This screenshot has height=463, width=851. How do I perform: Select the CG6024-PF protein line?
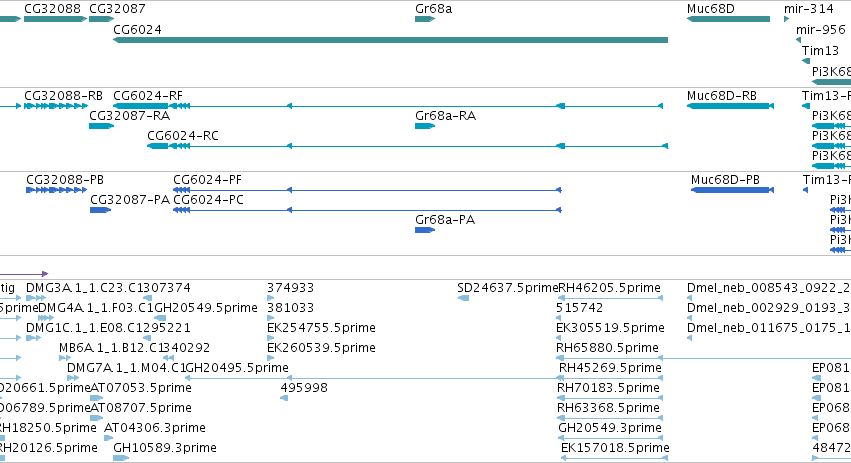pyautogui.click(x=367, y=190)
